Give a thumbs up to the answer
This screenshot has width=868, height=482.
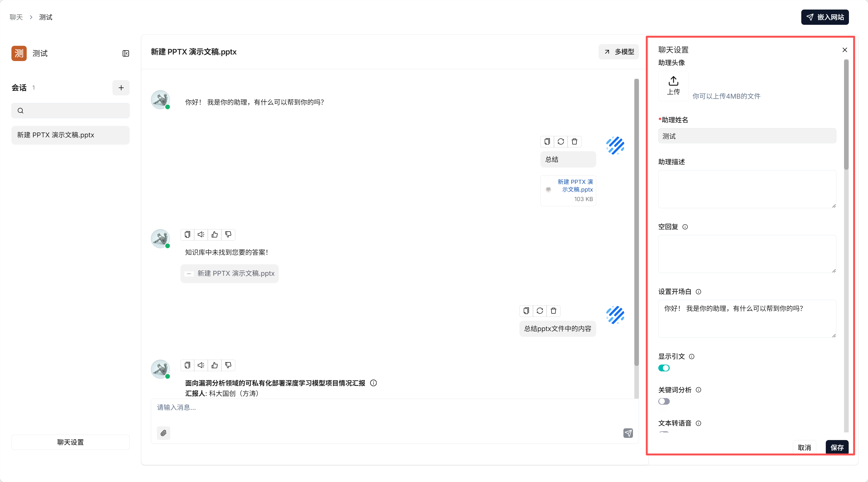tap(215, 365)
